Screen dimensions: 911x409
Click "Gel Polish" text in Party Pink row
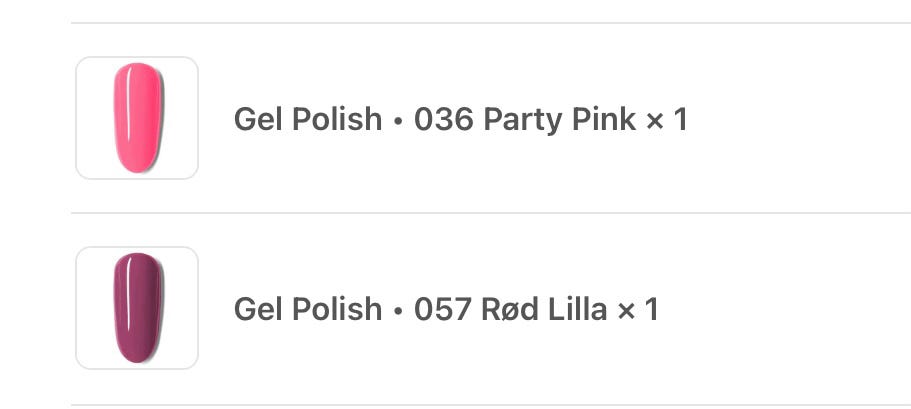point(307,120)
